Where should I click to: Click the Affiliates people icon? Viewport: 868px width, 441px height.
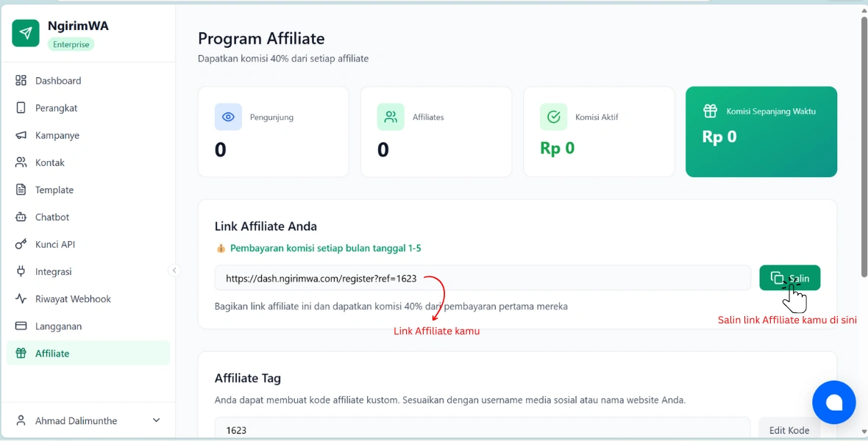click(391, 117)
